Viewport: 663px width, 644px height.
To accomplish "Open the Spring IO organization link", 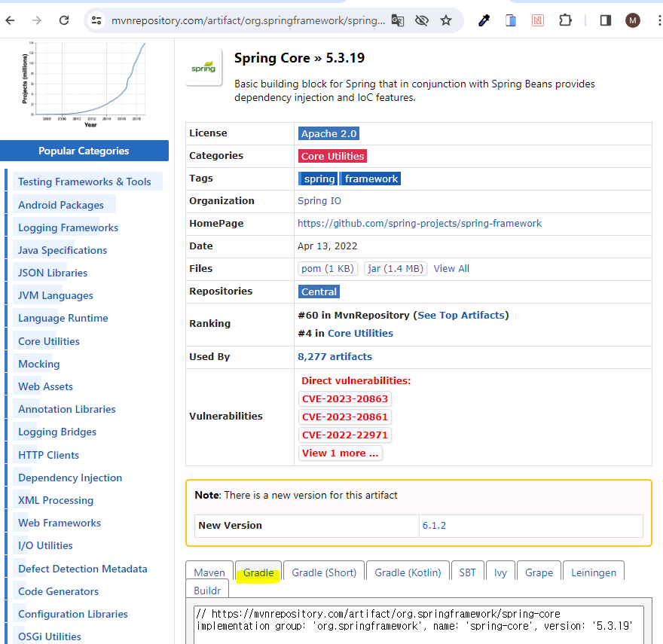I will point(319,201).
